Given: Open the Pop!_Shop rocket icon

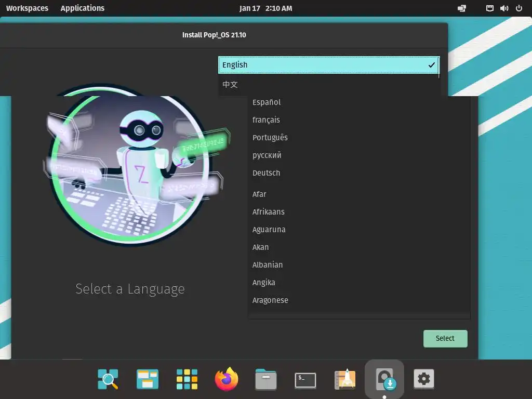Looking at the screenshot, I should coord(345,379).
